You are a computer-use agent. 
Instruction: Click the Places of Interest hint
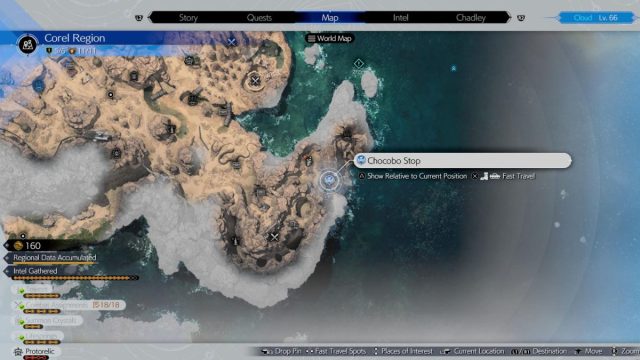[402, 351]
